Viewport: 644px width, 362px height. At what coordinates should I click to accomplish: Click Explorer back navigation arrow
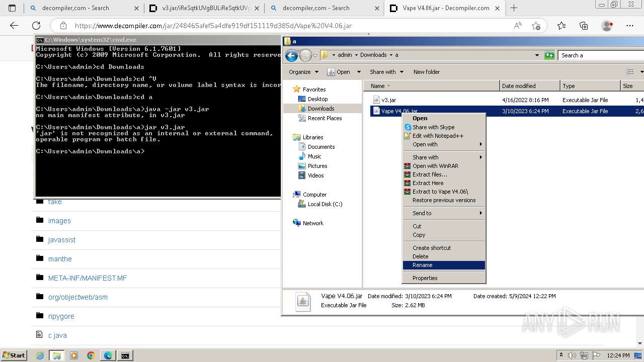pyautogui.click(x=291, y=55)
